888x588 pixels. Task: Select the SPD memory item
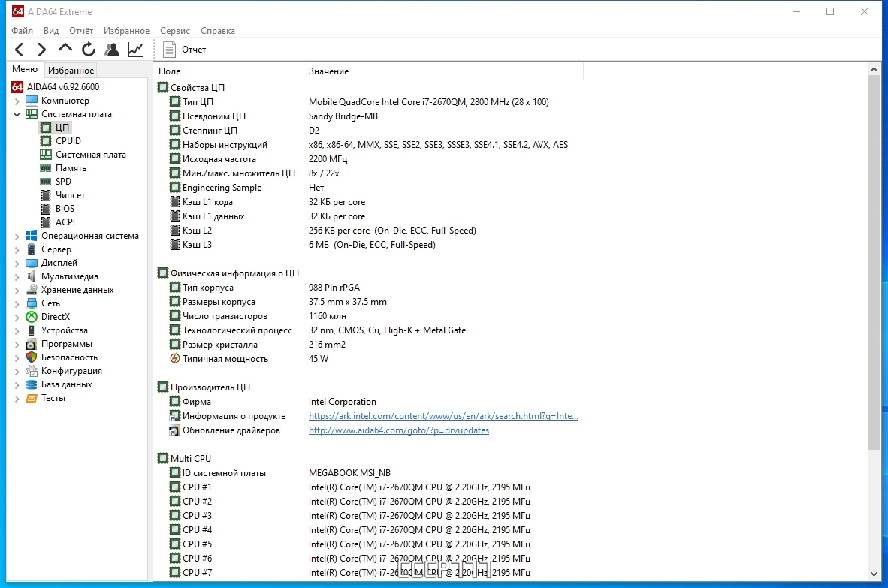coord(63,182)
